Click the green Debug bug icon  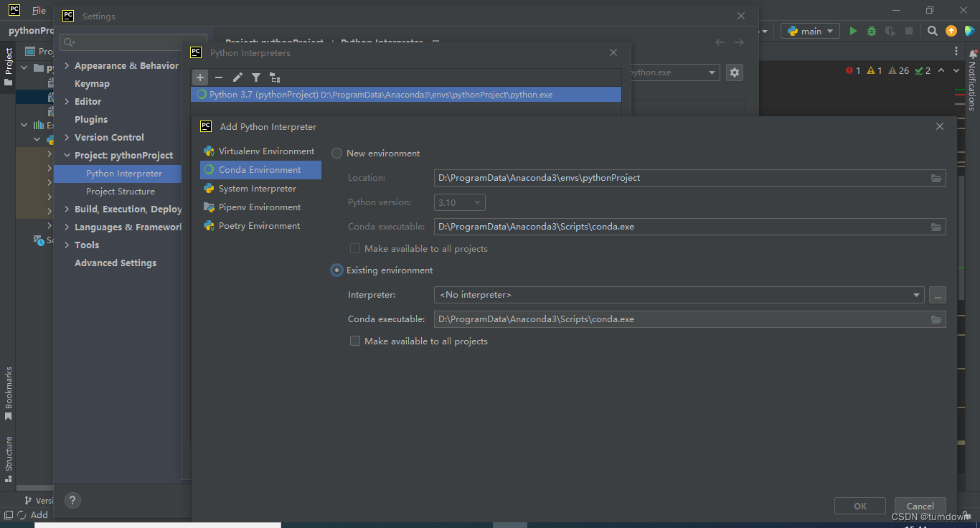pyautogui.click(x=872, y=31)
